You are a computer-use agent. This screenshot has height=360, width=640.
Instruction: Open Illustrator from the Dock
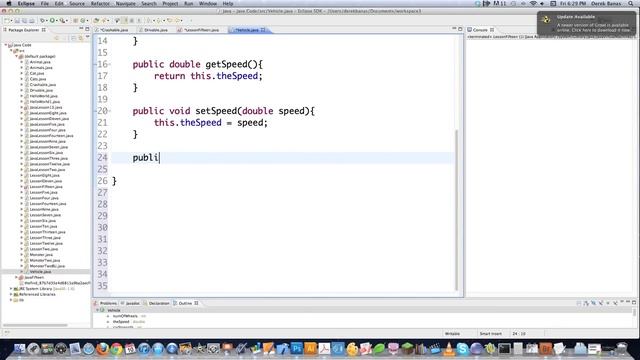(310, 349)
